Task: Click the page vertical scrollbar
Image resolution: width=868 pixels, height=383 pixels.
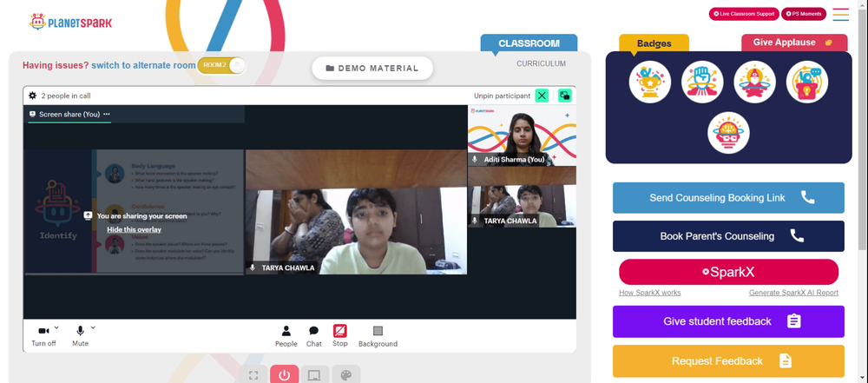Action: (x=863, y=131)
